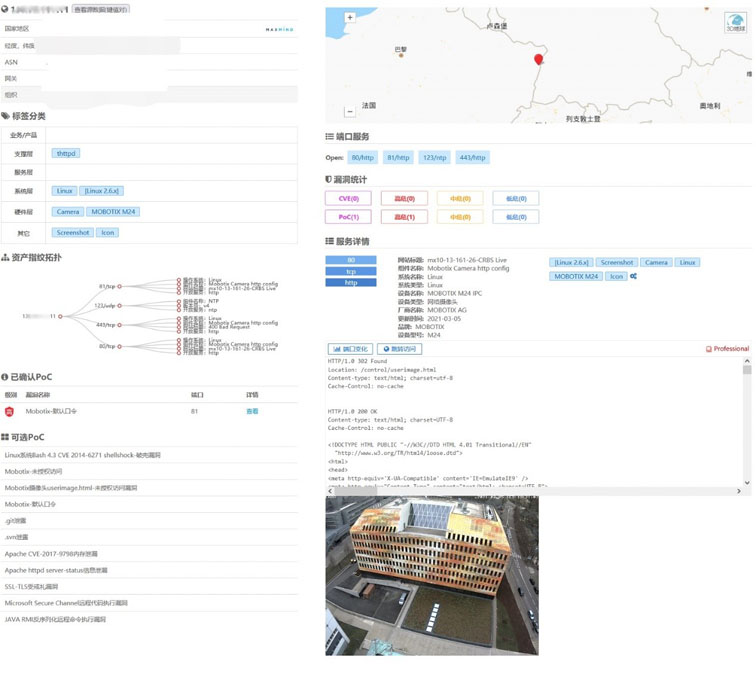This screenshot has height=689, width=756.
Task: Filter by 中危(0) in CVE row
Action: click(460, 199)
